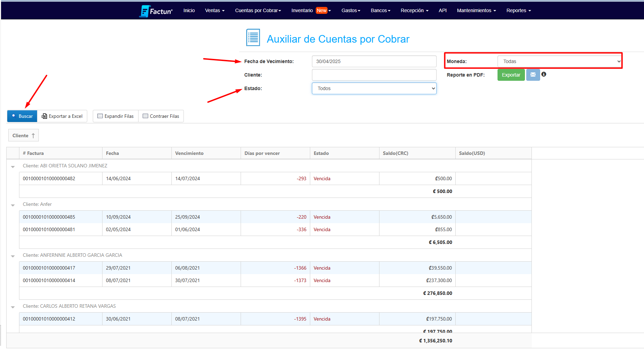This screenshot has width=644, height=350.
Task: Sort by the Fecha column header
Action: 137,153
